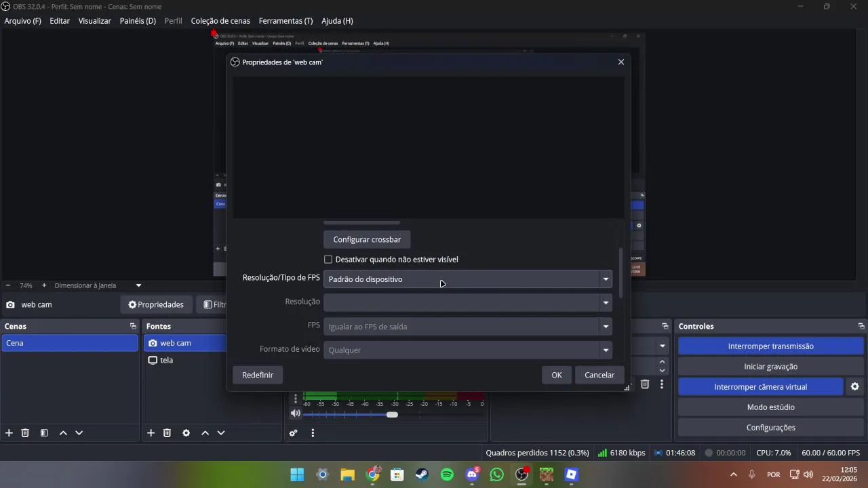
Task: Move scene down in Cenas panel
Action: pos(79,433)
